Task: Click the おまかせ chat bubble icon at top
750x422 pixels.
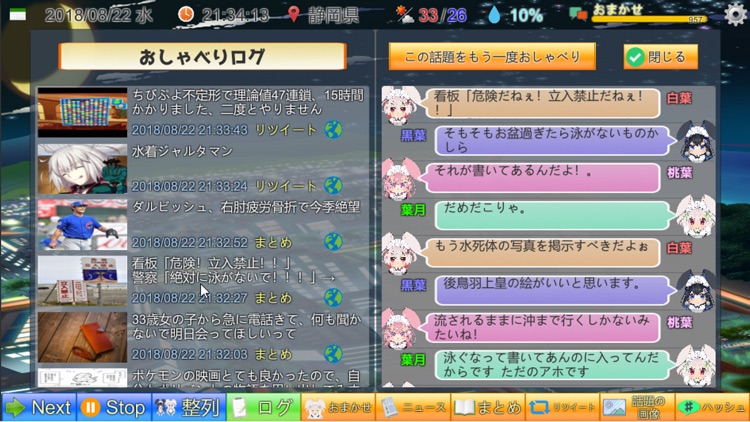Action: point(578,14)
